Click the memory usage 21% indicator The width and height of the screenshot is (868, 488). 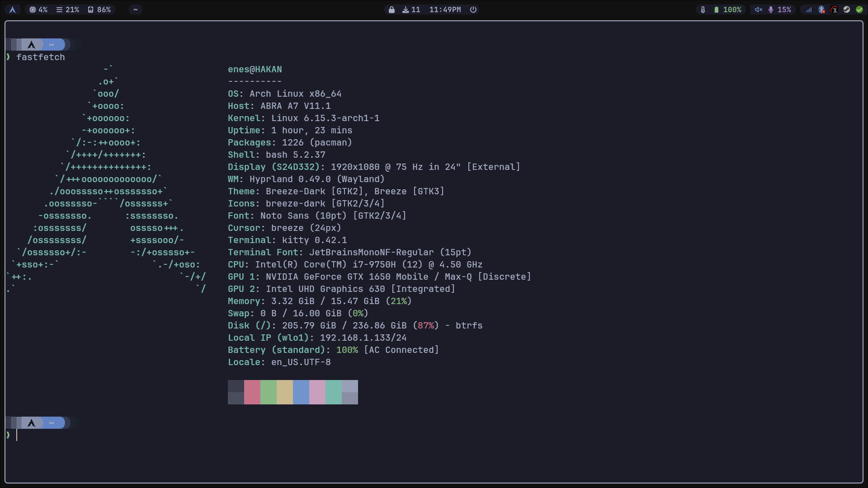point(68,9)
